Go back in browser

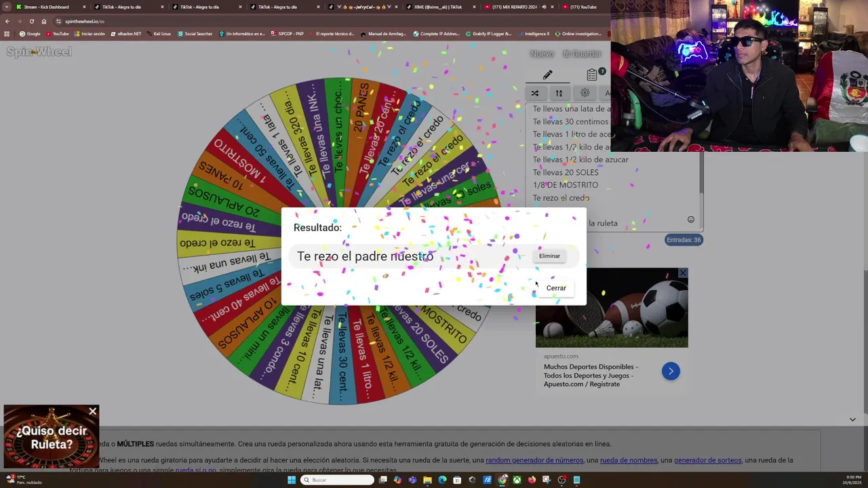click(7, 21)
